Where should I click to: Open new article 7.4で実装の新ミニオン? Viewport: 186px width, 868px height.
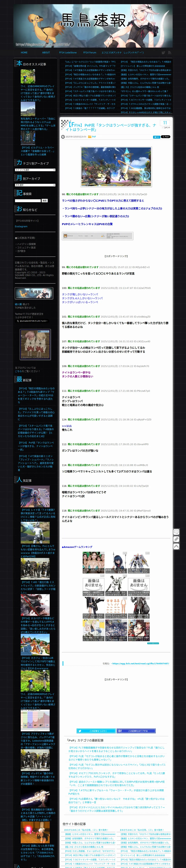pos(36,463)
